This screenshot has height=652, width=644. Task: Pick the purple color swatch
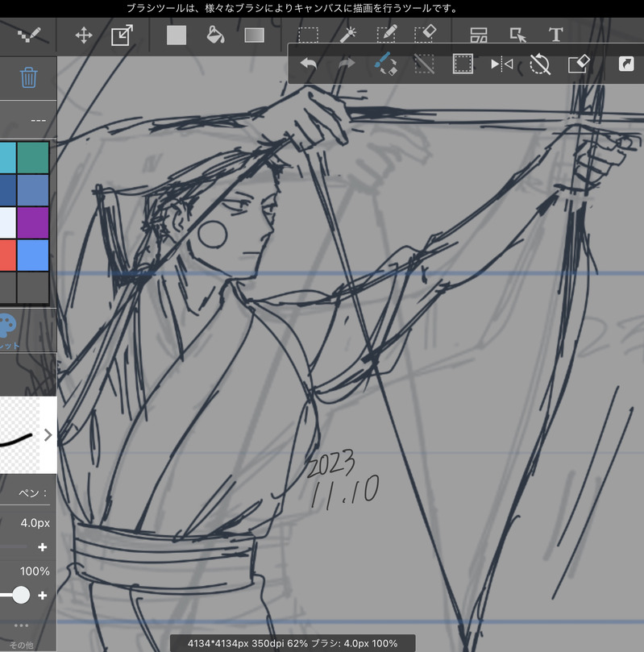tap(33, 222)
